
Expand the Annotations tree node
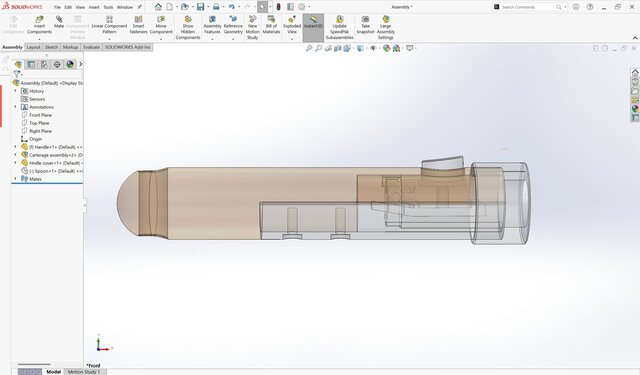click(16, 107)
